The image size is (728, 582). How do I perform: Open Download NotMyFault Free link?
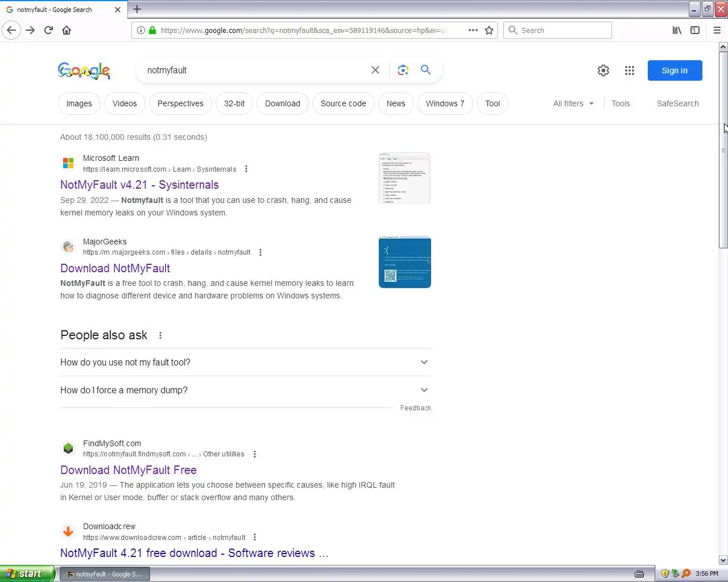tap(129, 470)
